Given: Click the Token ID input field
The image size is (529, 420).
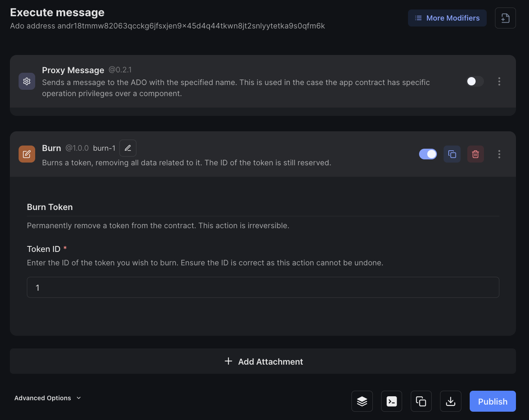Looking at the screenshot, I should tap(263, 288).
